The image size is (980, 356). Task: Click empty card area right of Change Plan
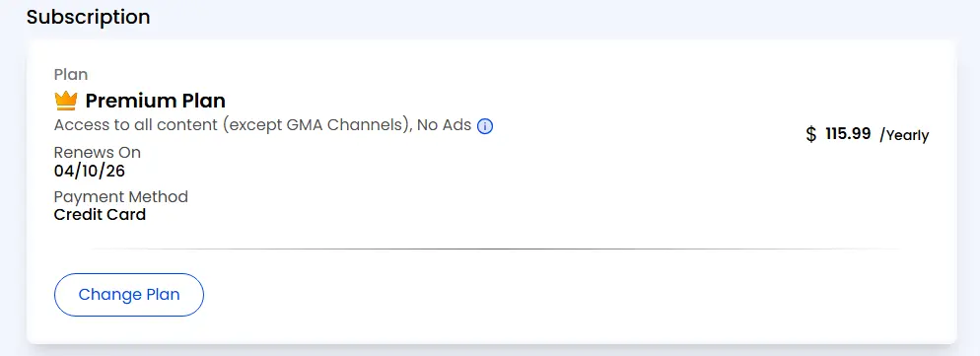563,295
